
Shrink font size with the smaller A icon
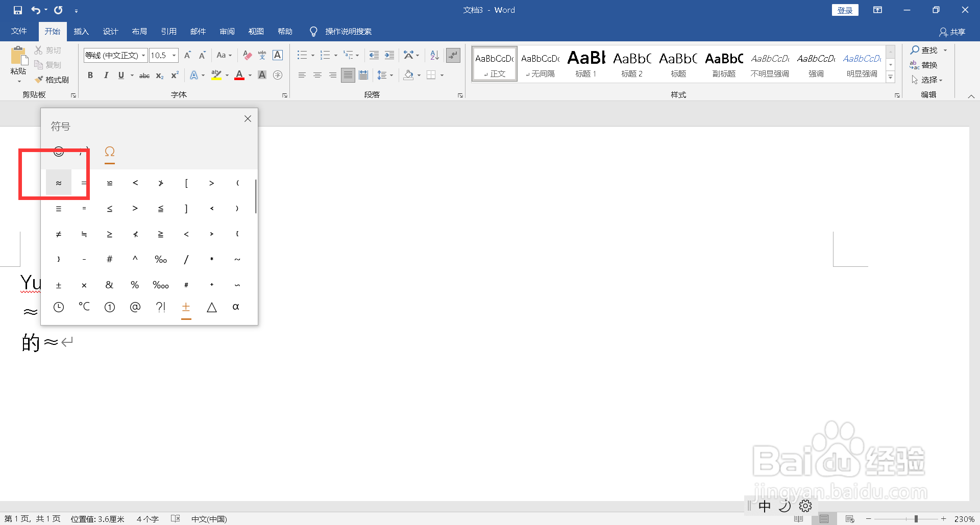point(202,55)
